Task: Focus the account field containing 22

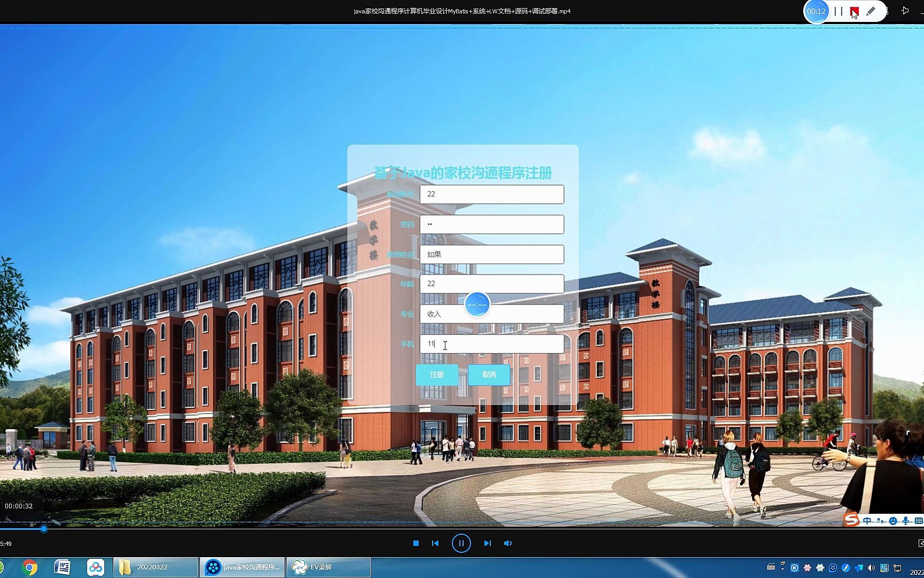Action: 492,194
